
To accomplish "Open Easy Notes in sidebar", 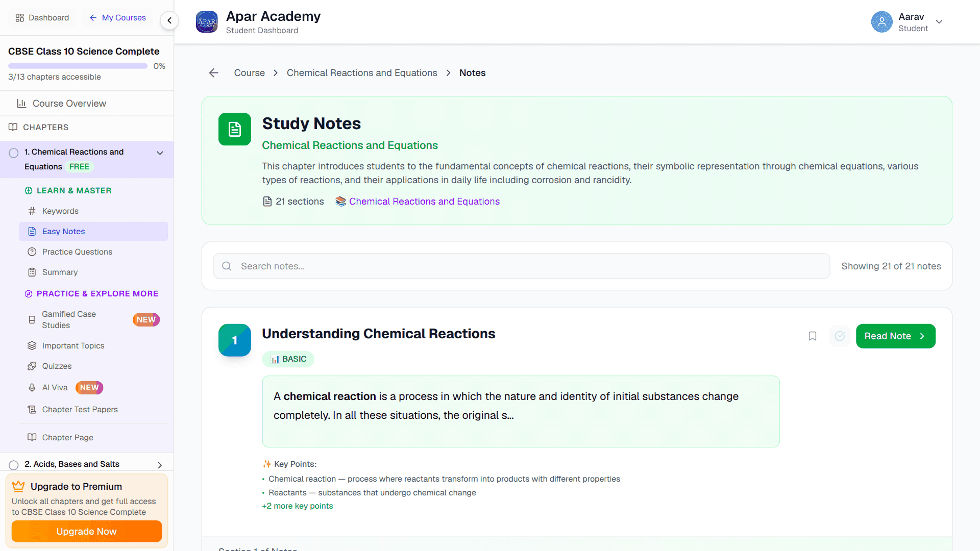I will click(93, 232).
